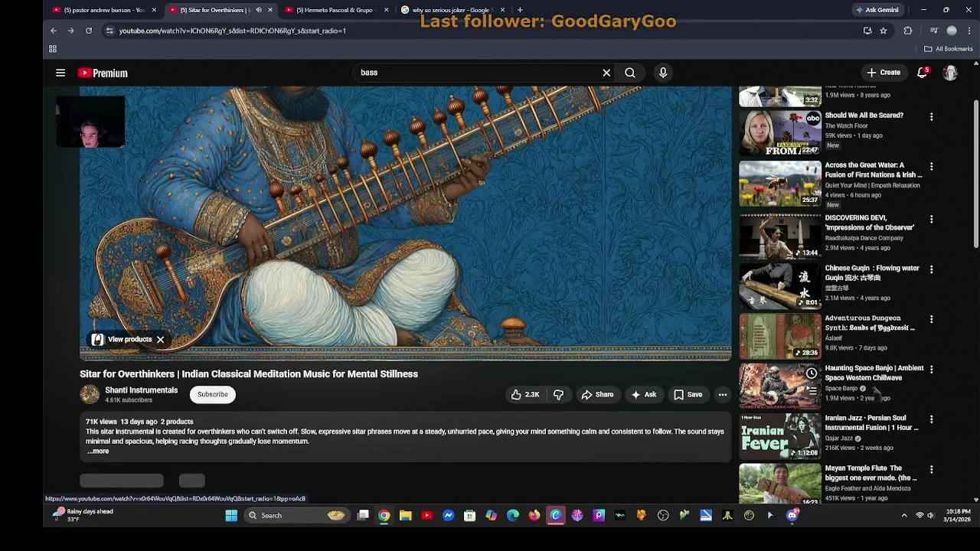
Task: Open Shanti Instrumentals channel name link
Action: (141, 390)
